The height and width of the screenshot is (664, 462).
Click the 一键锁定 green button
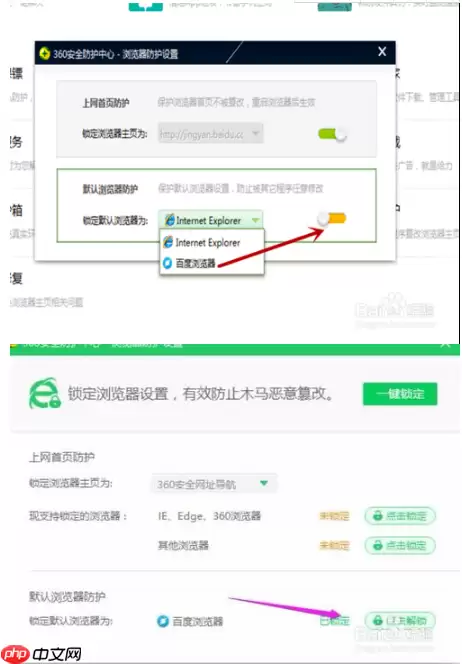click(400, 394)
